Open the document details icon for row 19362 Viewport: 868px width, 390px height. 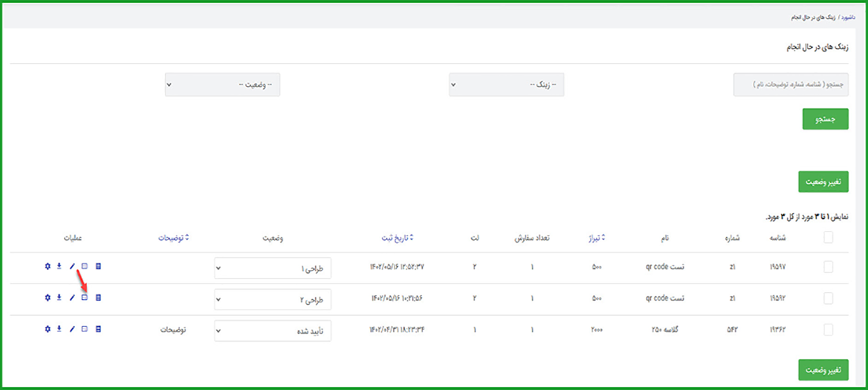click(x=99, y=329)
